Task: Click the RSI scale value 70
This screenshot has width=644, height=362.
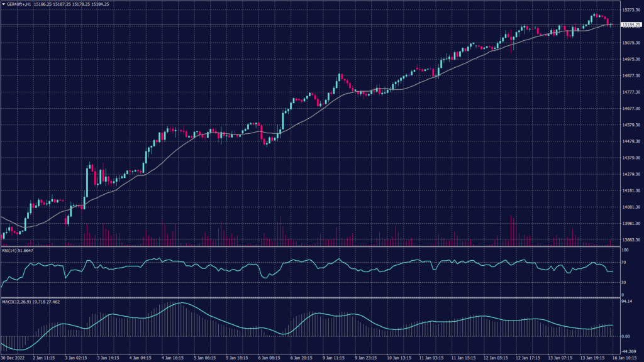Action: tap(623, 261)
